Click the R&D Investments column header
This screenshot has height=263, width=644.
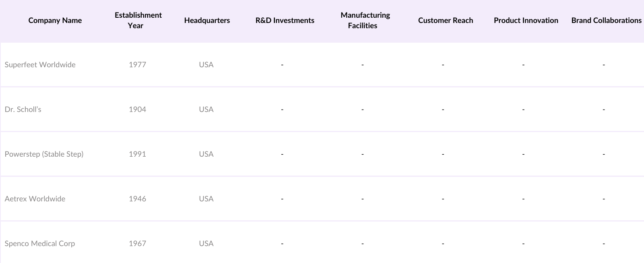tap(285, 21)
